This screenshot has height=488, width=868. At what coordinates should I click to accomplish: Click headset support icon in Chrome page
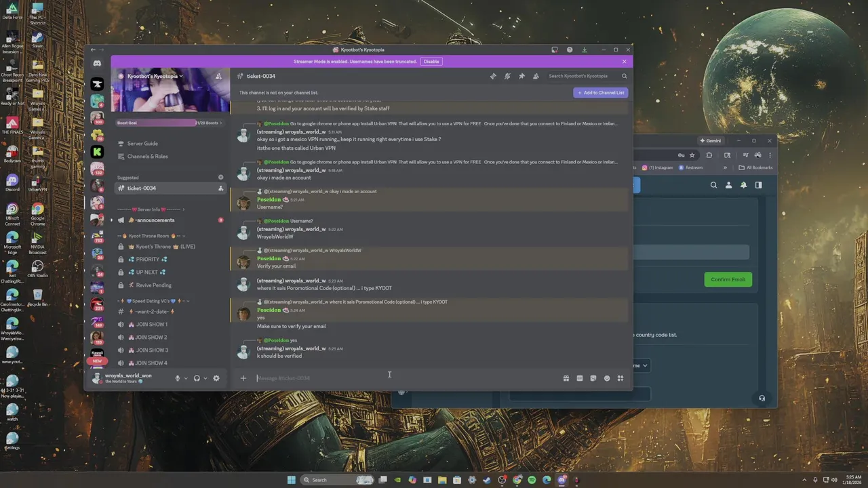click(x=762, y=399)
